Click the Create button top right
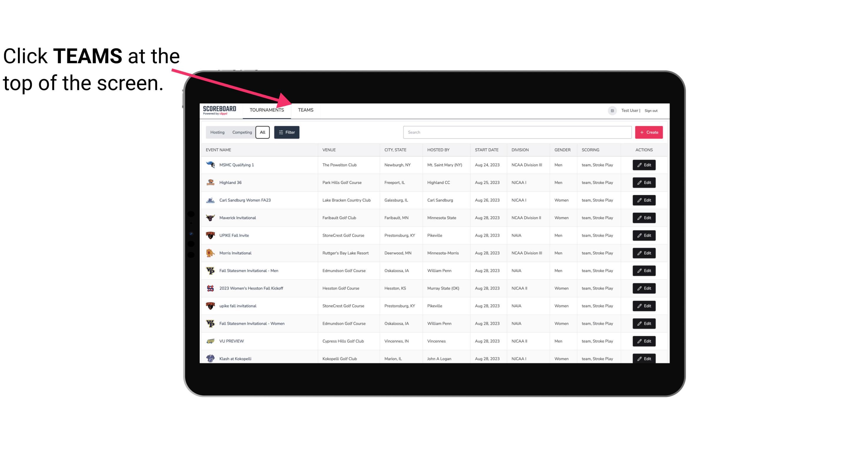This screenshot has height=467, width=868. coord(648,132)
